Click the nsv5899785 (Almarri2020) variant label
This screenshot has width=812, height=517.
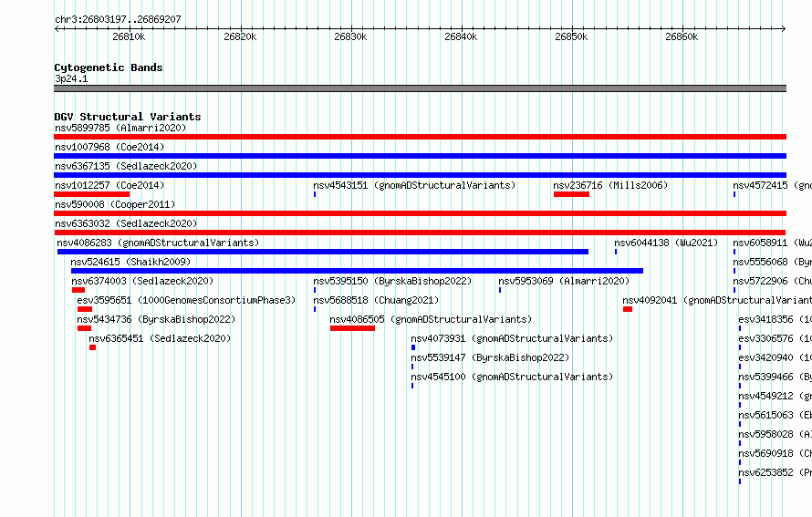tap(120, 128)
